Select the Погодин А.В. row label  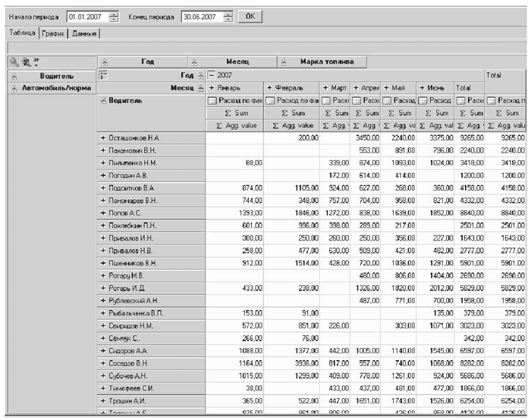(151, 176)
